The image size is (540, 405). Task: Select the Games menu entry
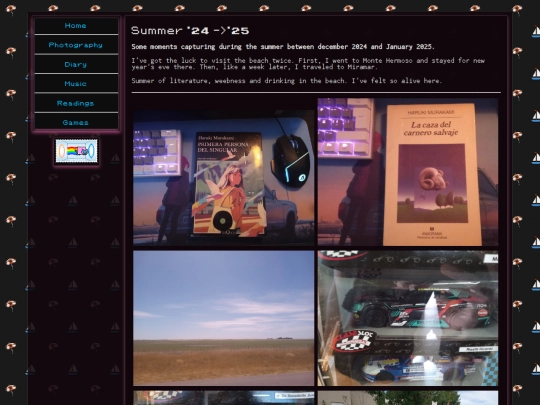click(76, 122)
